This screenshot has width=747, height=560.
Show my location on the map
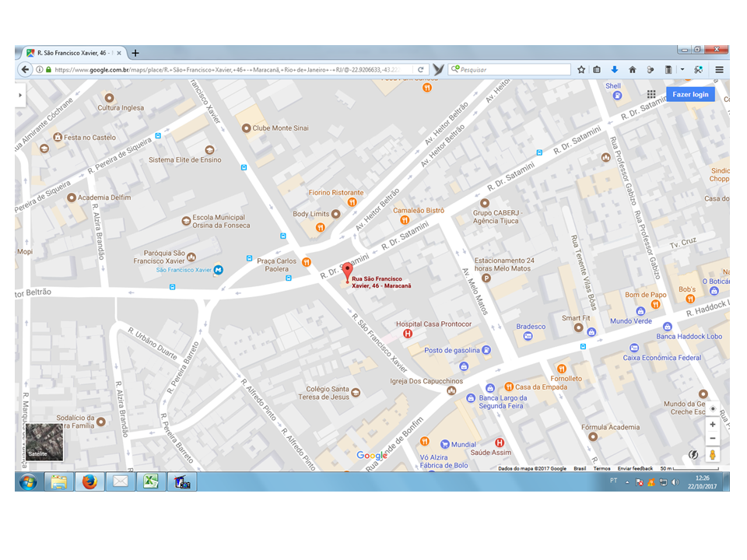[x=713, y=408]
